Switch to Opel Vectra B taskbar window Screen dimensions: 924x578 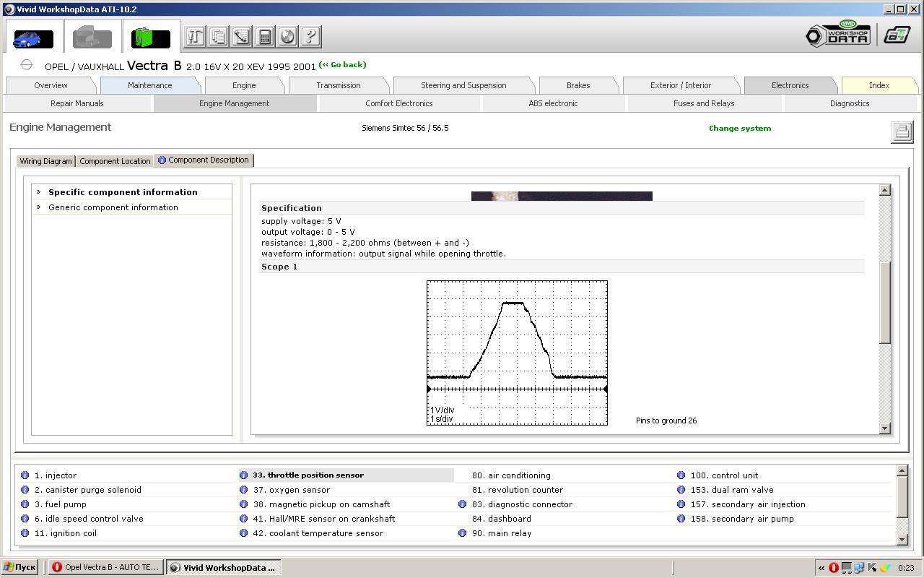click(x=105, y=567)
